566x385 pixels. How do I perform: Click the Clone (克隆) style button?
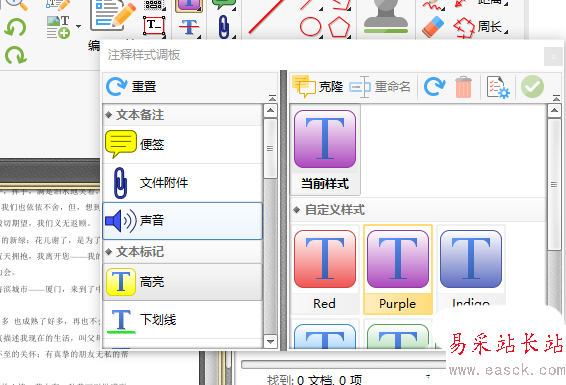pyautogui.click(x=318, y=87)
